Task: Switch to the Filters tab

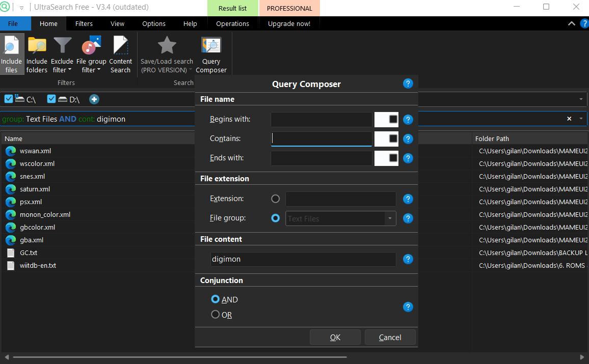Action: point(84,23)
